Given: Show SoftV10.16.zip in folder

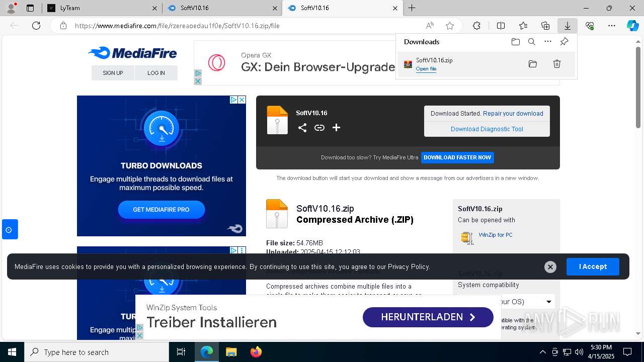Looking at the screenshot, I should [533, 64].
